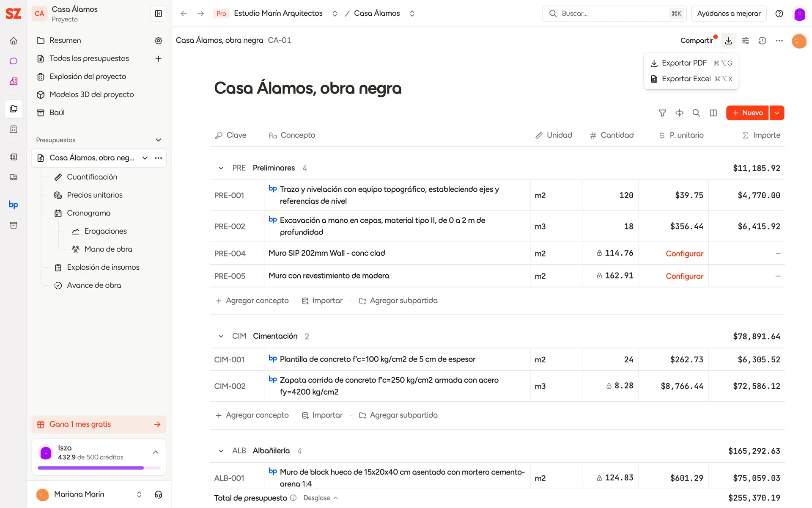Collapse the Cimentación section
Image resolution: width=812 pixels, height=508 pixels.
tap(221, 337)
